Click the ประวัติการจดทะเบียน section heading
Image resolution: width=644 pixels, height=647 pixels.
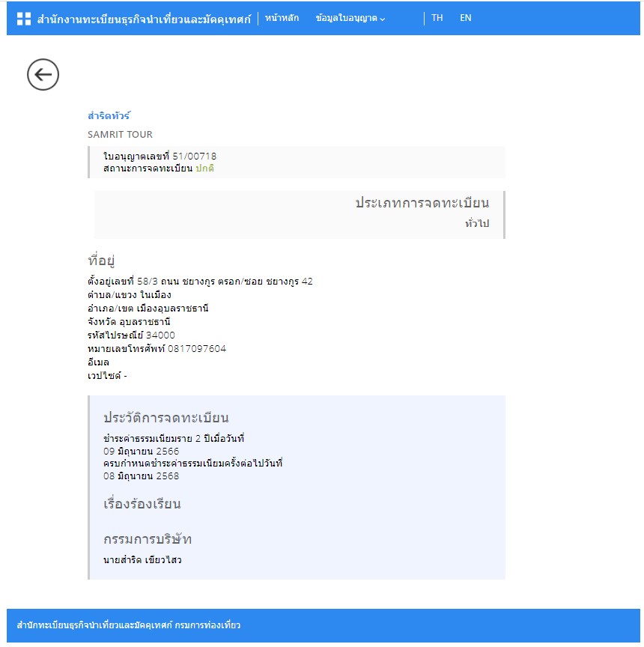(165, 418)
